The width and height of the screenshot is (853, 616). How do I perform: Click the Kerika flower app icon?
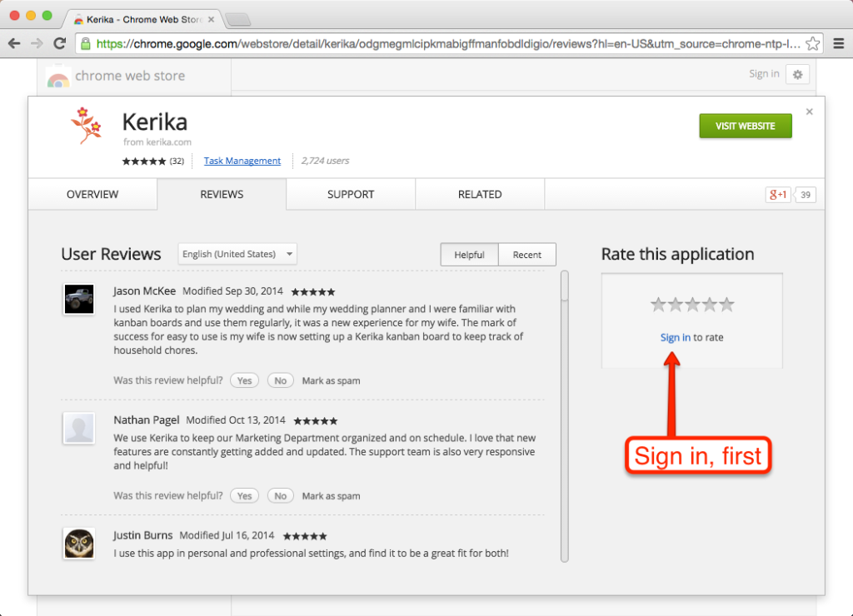point(86,126)
